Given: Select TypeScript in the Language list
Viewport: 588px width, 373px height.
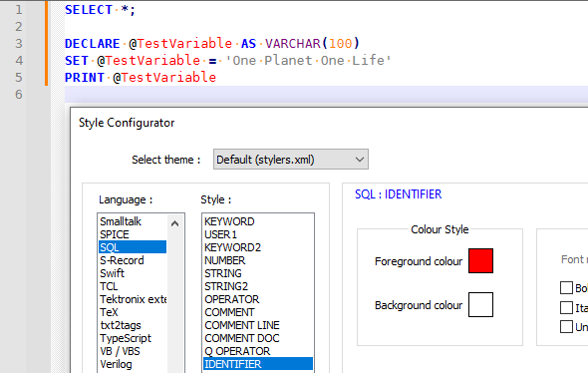Looking at the screenshot, I should (132, 338).
